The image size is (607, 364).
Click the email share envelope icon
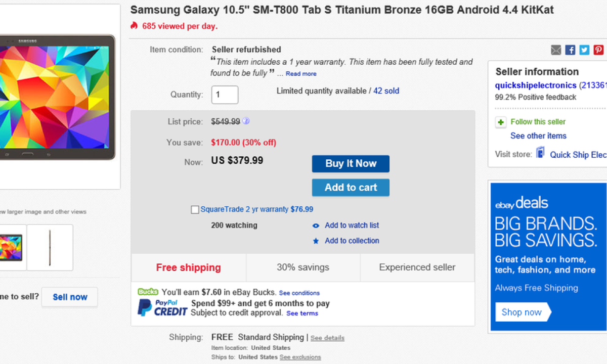556,50
